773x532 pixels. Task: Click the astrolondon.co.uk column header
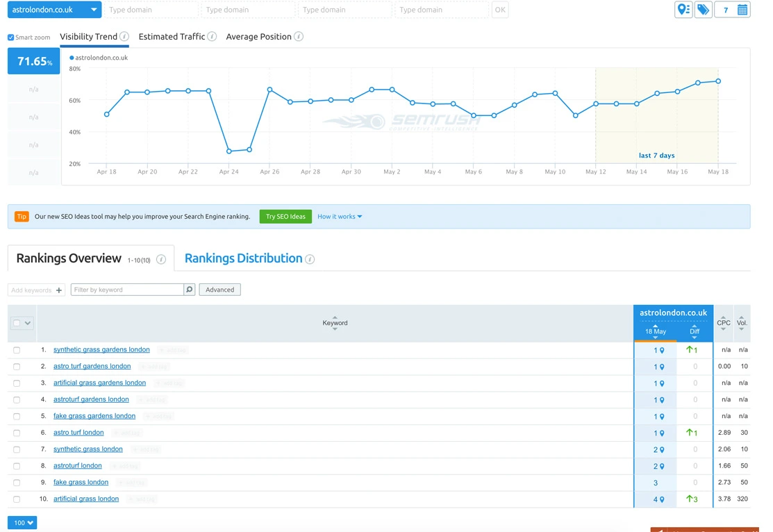pyautogui.click(x=673, y=313)
